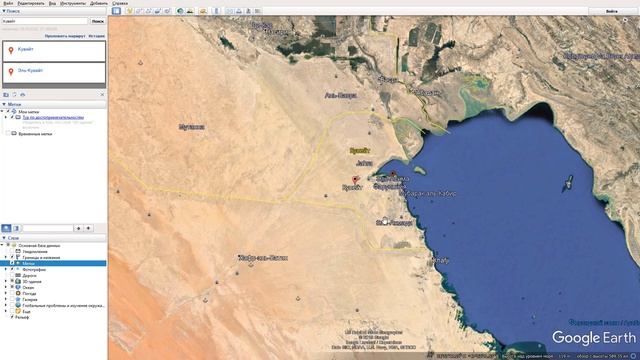Viewport: 640px width, 360px height.
Task: Click the История link
Action: click(x=97, y=36)
